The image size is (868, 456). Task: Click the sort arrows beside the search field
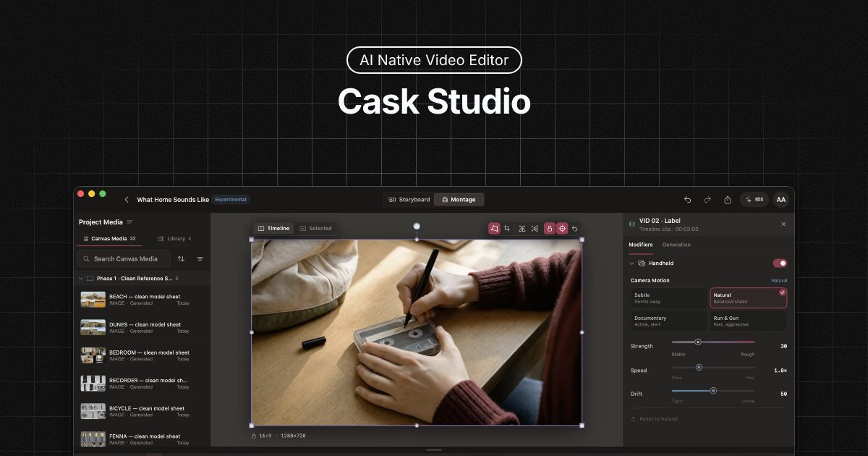coord(181,258)
